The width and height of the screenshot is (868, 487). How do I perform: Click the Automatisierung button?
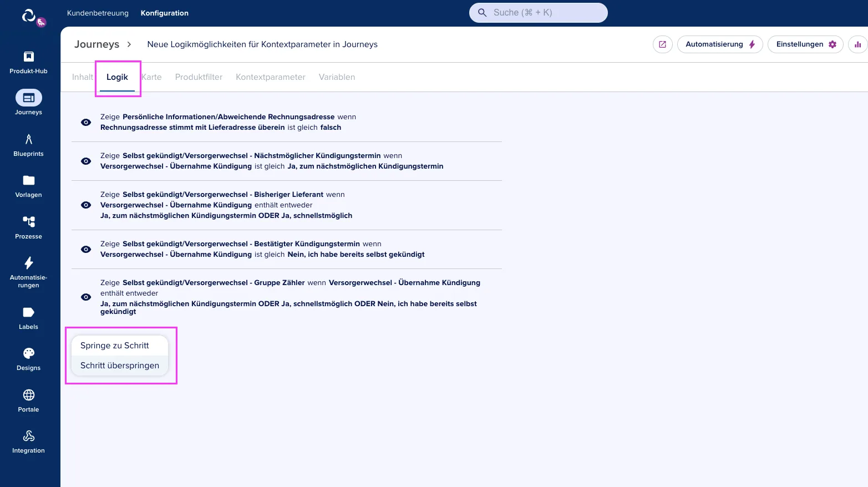[720, 44]
